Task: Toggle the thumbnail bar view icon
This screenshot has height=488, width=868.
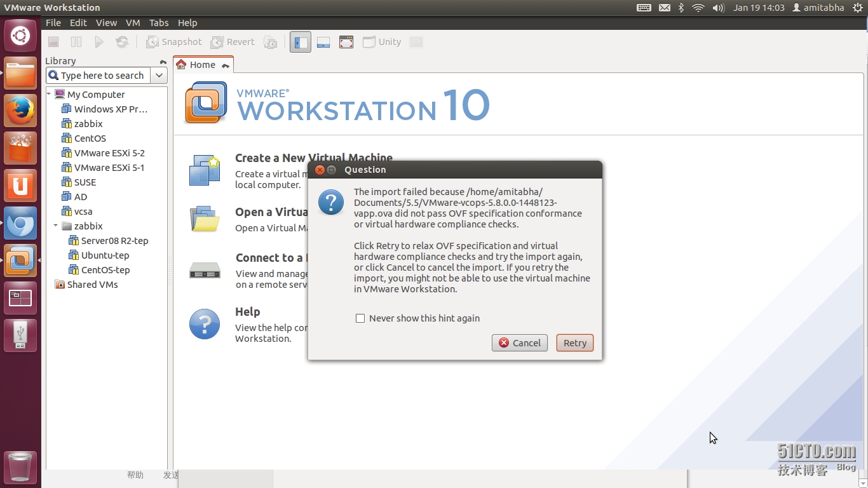Action: tap(323, 42)
